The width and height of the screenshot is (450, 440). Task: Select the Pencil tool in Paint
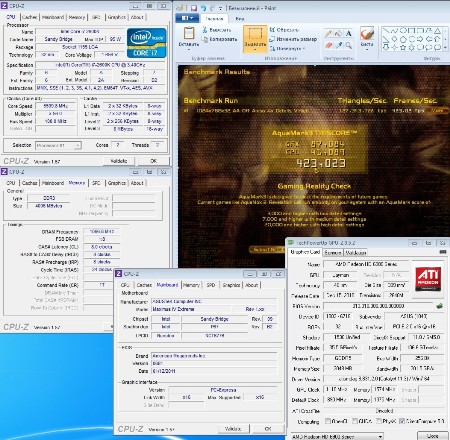(329, 33)
